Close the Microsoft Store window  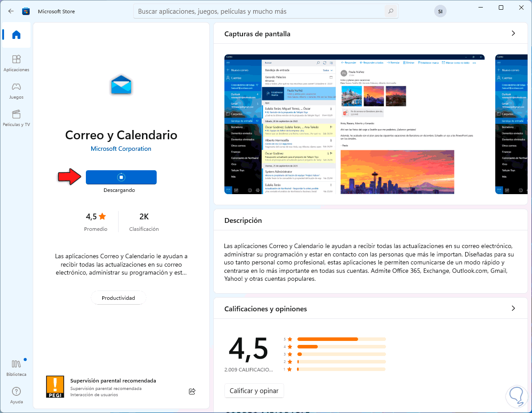click(521, 8)
